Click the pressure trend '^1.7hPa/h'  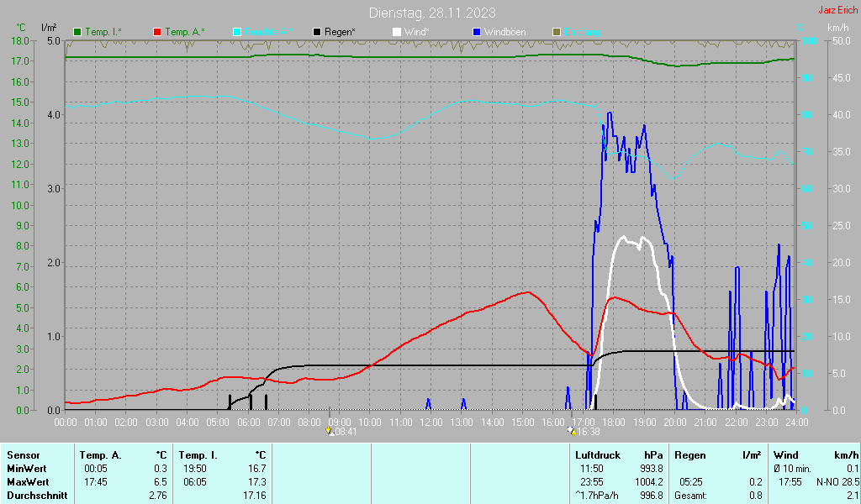coord(596,496)
